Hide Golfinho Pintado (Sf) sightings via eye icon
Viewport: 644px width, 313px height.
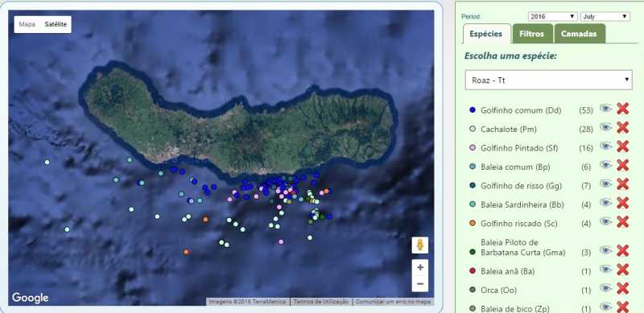(x=605, y=146)
